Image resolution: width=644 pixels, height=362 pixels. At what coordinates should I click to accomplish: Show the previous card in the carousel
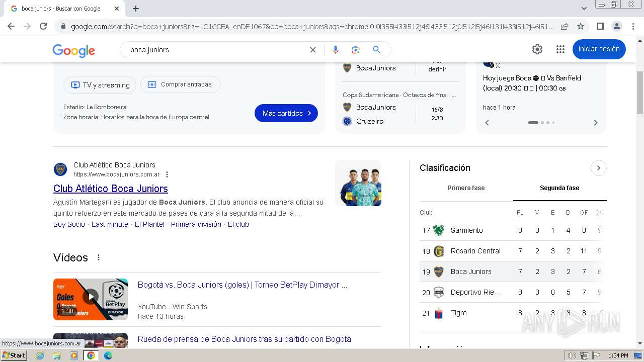click(487, 123)
